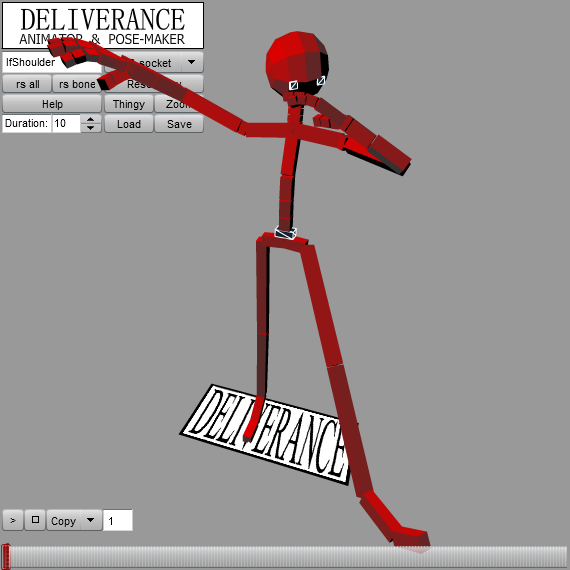Load a saved pose file
The height and width of the screenshot is (570, 570).
pos(129,124)
